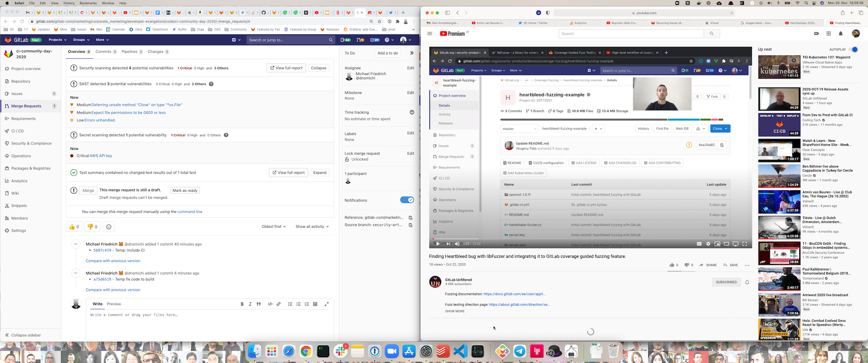Turn on subtitles in the YouTube player
Viewport: 868px width, 363px height.
[x=699, y=244]
